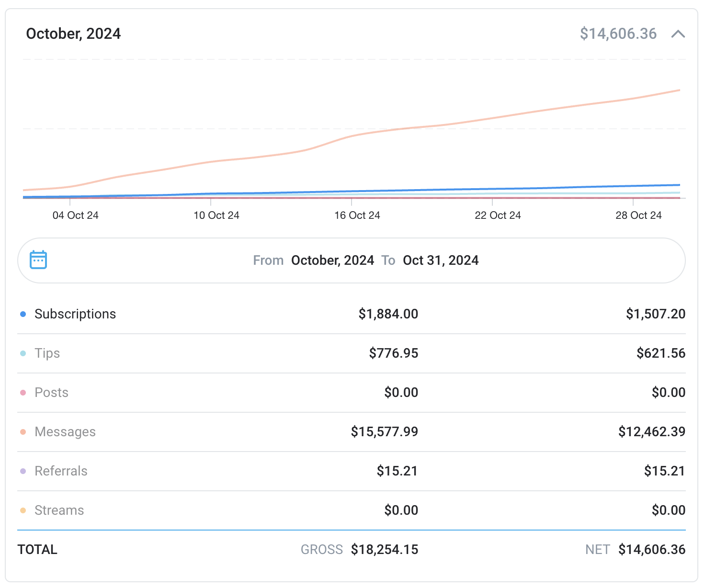Click the light blue Tips legend dot

click(23, 353)
